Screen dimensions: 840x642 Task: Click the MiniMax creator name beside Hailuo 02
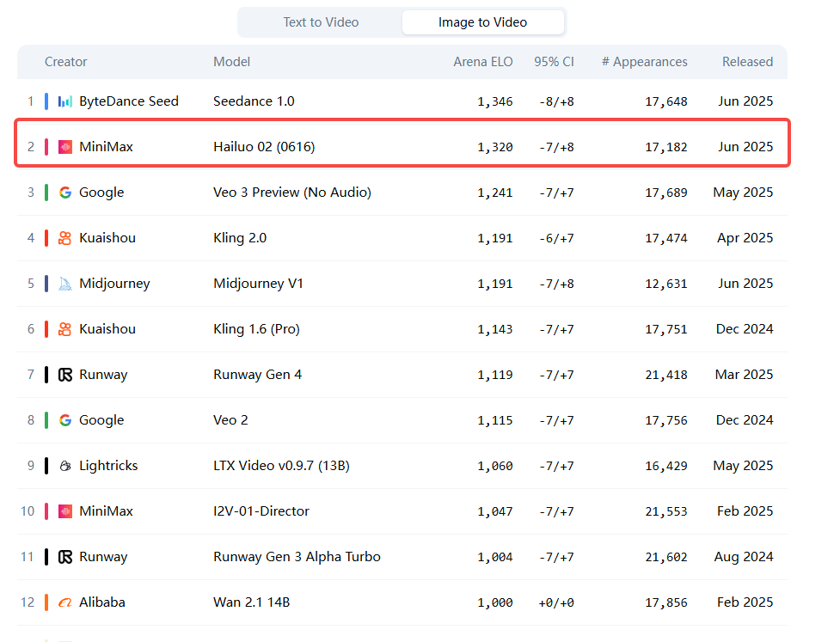click(x=106, y=147)
